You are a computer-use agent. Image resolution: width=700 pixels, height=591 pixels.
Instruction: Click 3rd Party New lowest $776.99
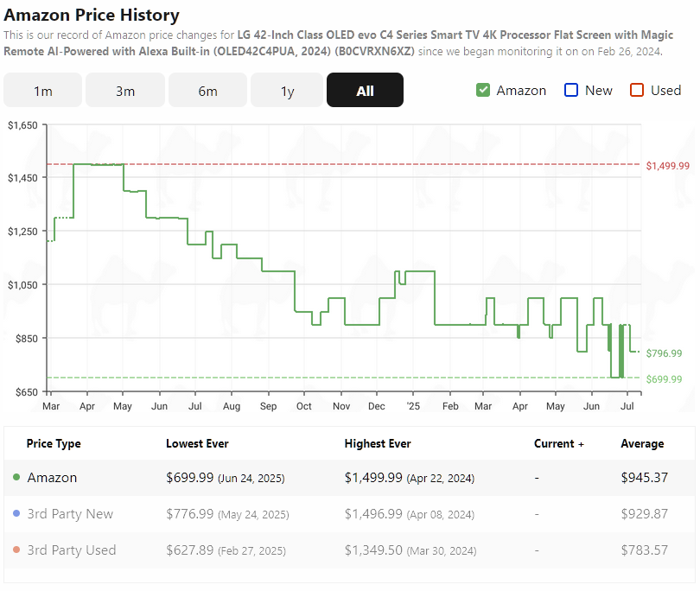click(x=227, y=514)
